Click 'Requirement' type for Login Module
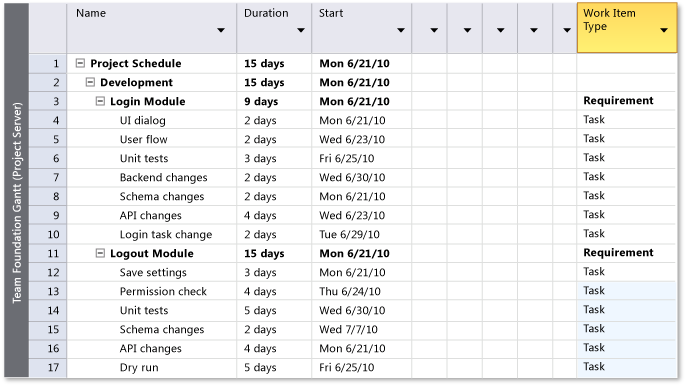 (618, 101)
